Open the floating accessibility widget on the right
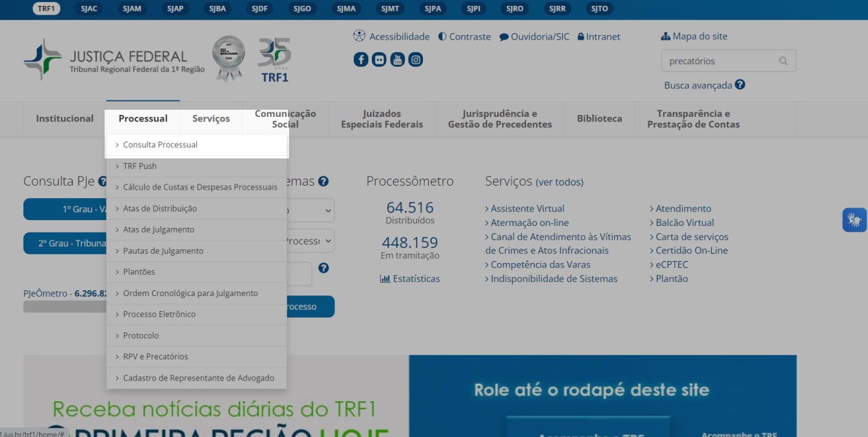The height and width of the screenshot is (437, 868). [x=854, y=219]
